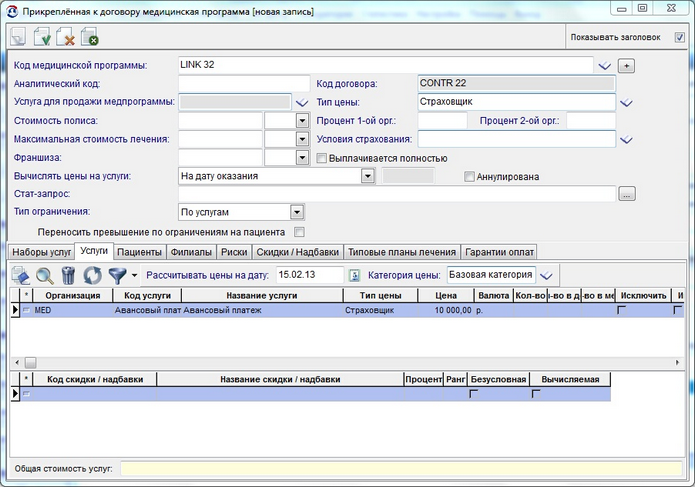Screen dimensions: 695x487
Task: Switch to Филиалы tab
Action: [x=191, y=252]
